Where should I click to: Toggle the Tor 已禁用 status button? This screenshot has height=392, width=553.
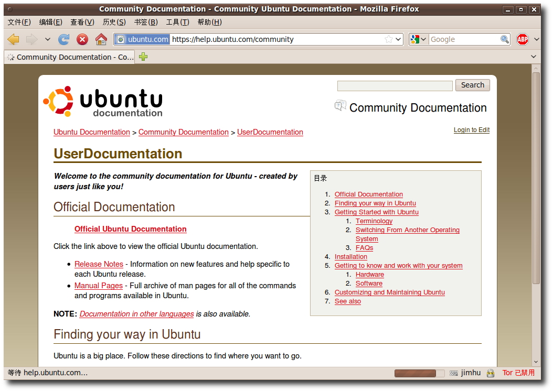click(518, 373)
